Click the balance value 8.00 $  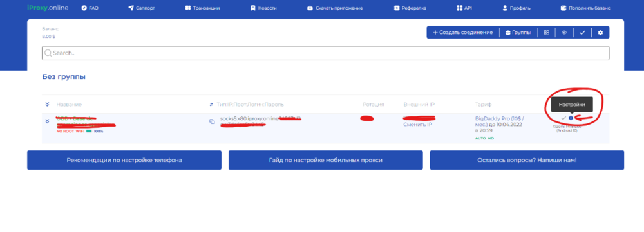pyautogui.click(x=48, y=37)
